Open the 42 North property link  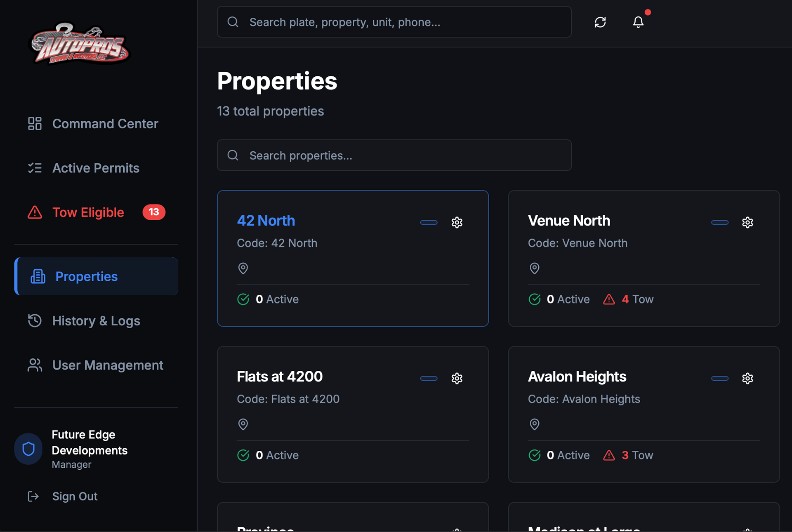266,221
